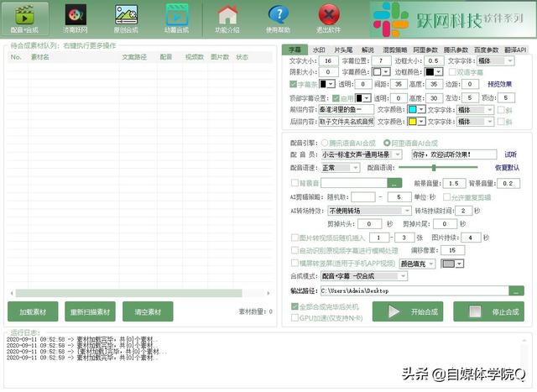Switch to the 腾讯参数 tab
This screenshot has width=537, height=392.
point(456,50)
